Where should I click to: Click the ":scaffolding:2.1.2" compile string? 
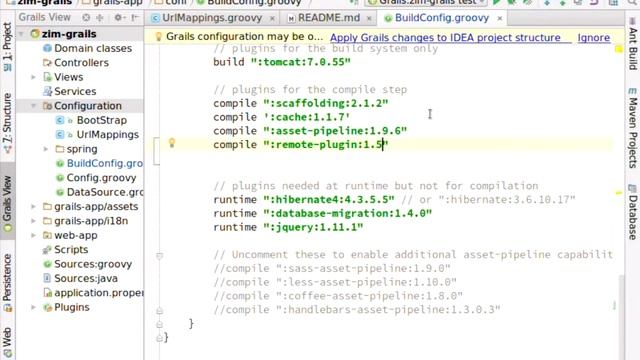pos(326,103)
